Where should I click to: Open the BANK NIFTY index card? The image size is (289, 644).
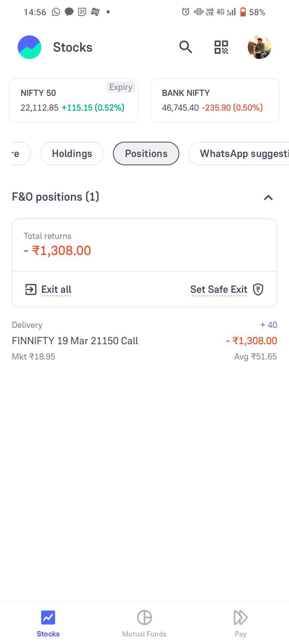tap(215, 100)
